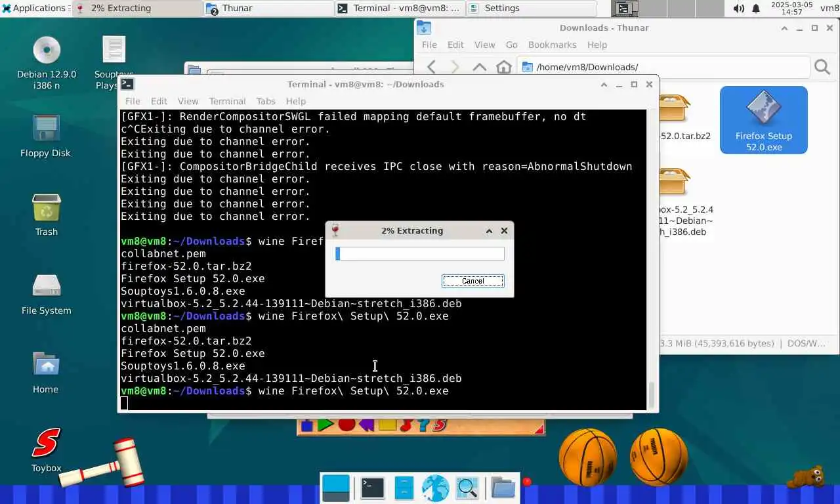Image resolution: width=840 pixels, height=504 pixels.
Task: Click the purple arrow toybox icon
Action: pos(366,425)
